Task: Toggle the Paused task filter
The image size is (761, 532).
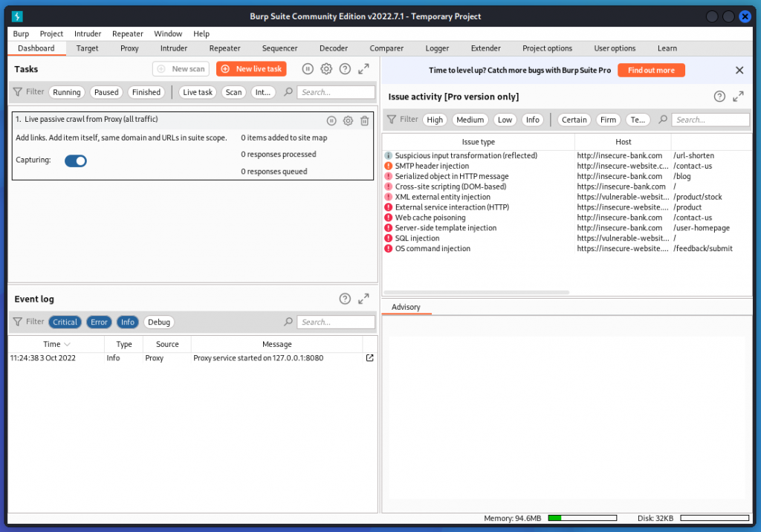Action: point(106,92)
